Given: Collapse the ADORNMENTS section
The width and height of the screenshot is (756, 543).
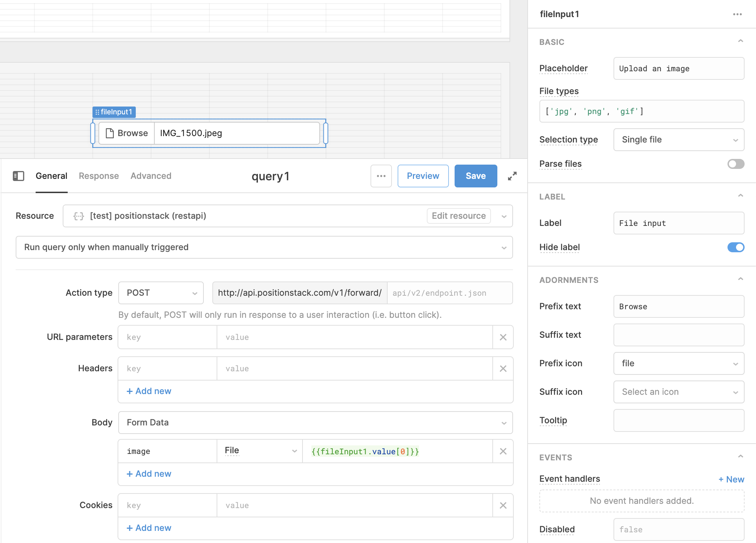Looking at the screenshot, I should click(x=741, y=279).
